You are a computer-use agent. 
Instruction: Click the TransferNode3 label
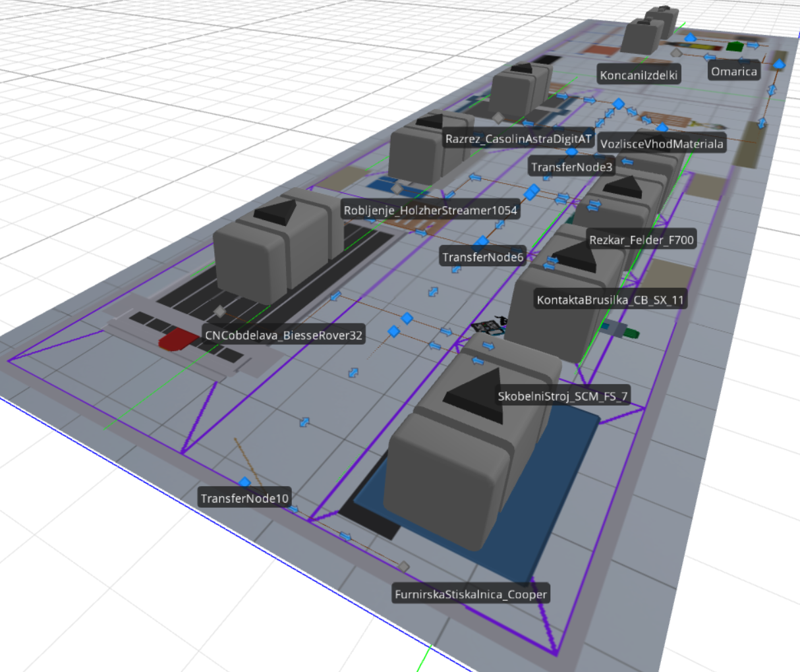(x=571, y=167)
